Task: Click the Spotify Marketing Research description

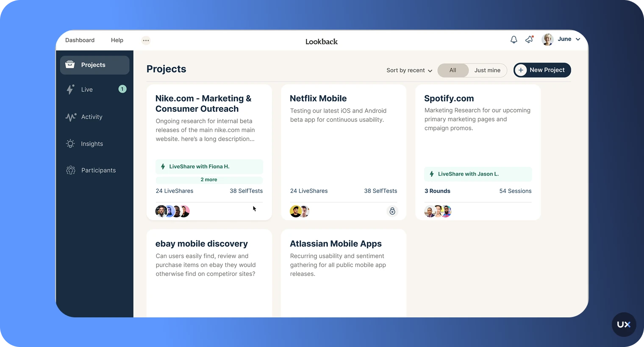Action: (x=477, y=119)
